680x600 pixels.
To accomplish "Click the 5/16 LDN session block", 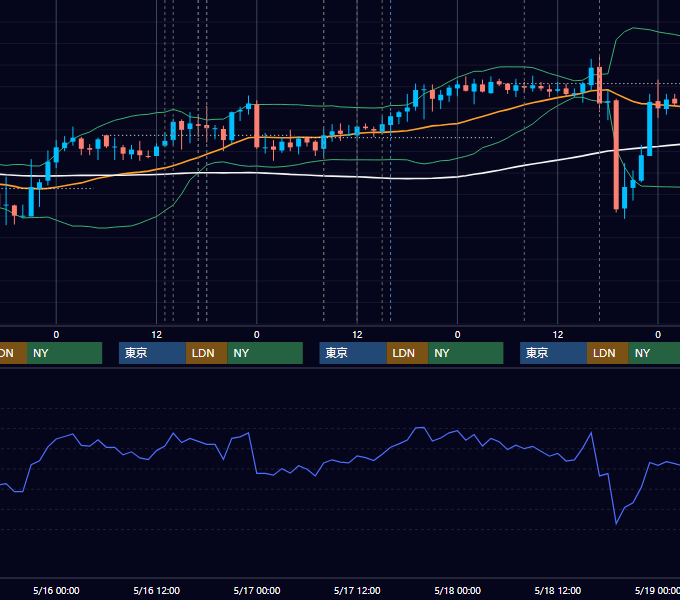I will (x=206, y=353).
